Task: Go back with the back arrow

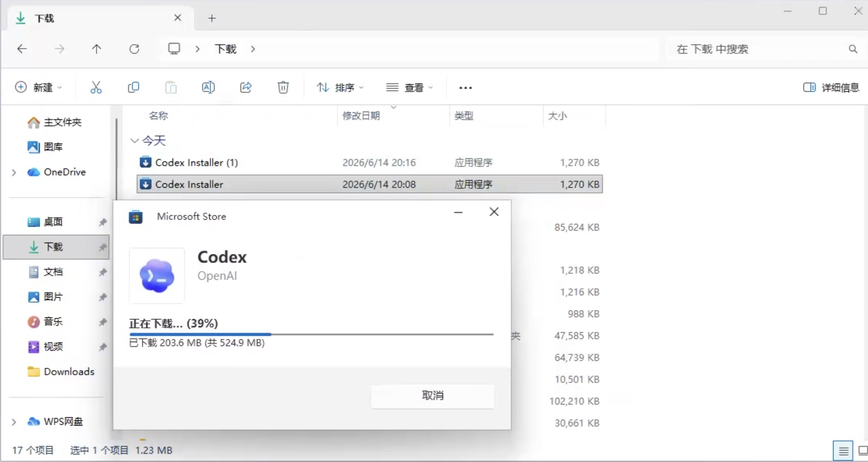Action: click(22, 49)
